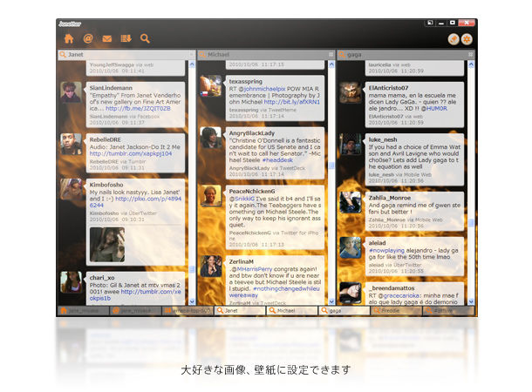
Task: Click ZerlinaM's avatar
Action: click(211, 266)
